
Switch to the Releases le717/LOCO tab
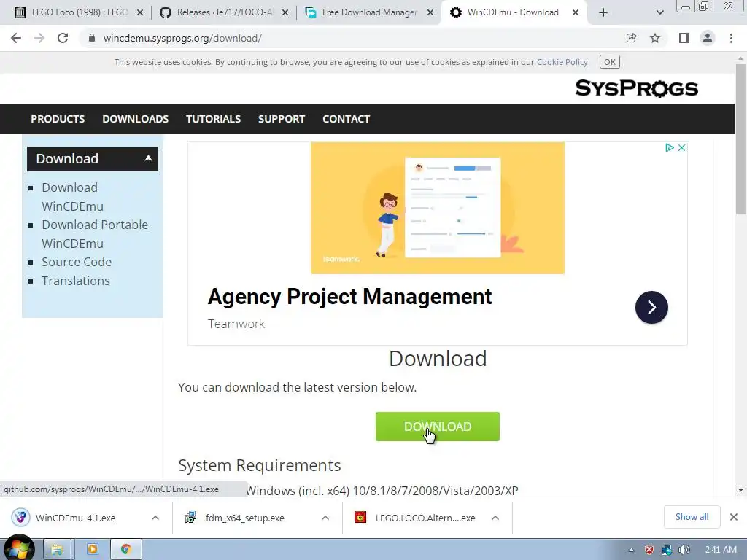coord(225,12)
